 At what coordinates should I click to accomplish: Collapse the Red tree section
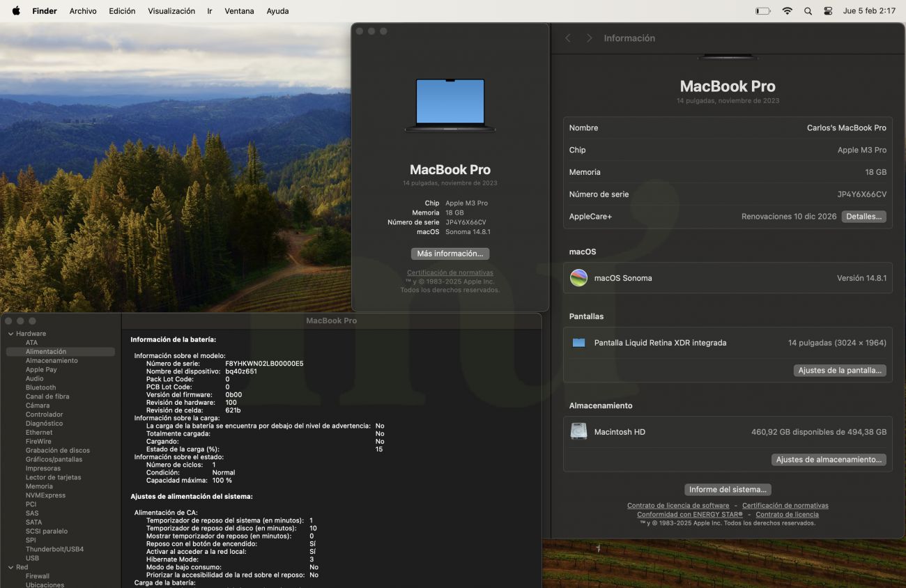[x=10, y=567]
